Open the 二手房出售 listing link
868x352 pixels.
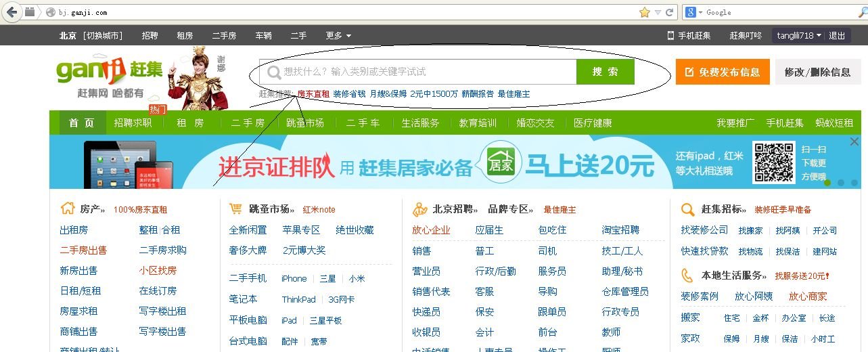pos(83,250)
